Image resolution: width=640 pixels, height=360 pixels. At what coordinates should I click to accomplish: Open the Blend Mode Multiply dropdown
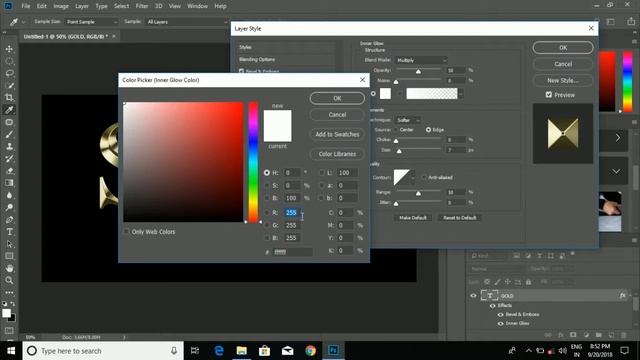[421, 60]
